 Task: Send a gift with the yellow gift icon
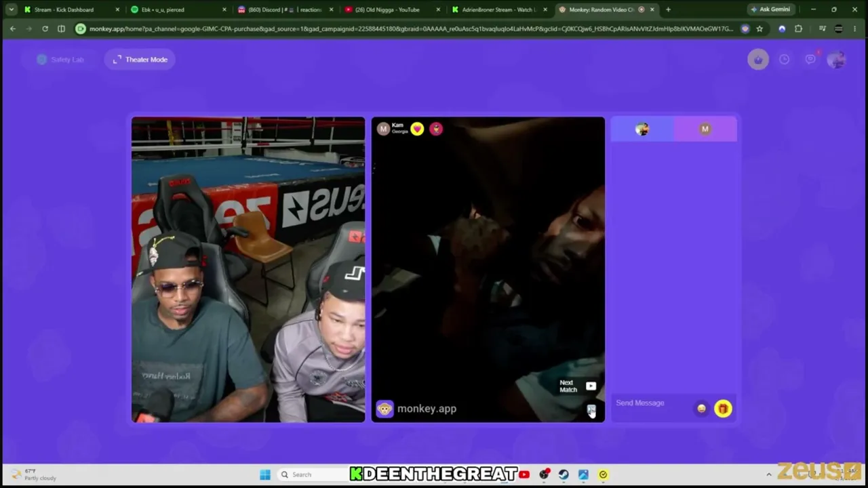(x=723, y=408)
